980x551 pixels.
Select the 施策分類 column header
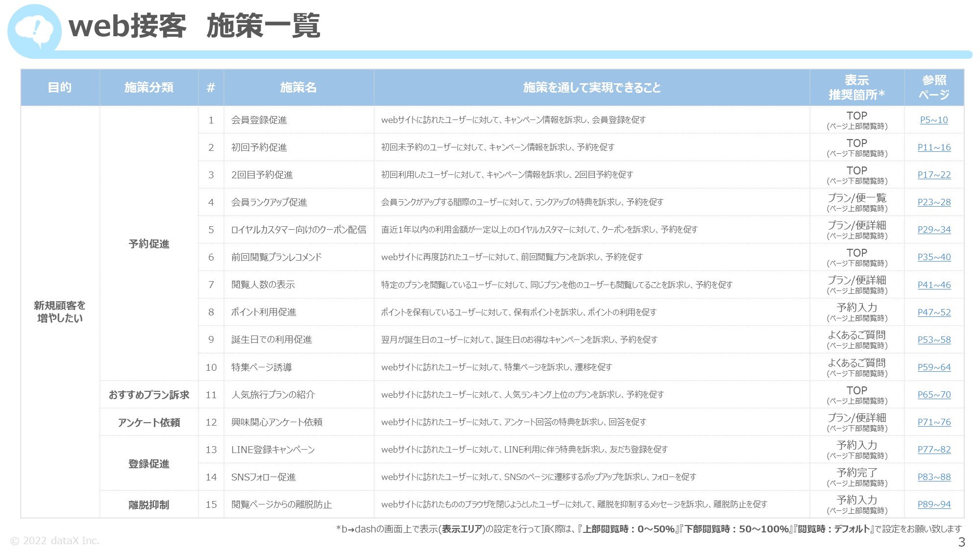click(x=149, y=88)
